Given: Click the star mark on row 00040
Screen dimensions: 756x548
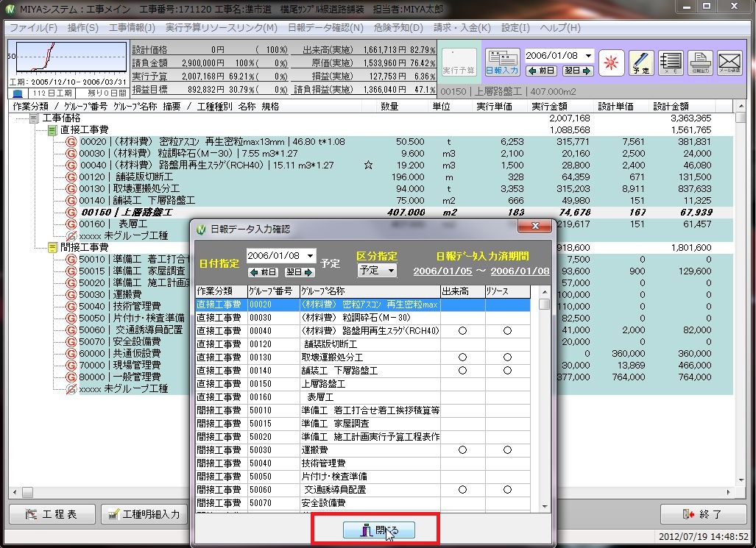Looking at the screenshot, I should pyautogui.click(x=368, y=166).
